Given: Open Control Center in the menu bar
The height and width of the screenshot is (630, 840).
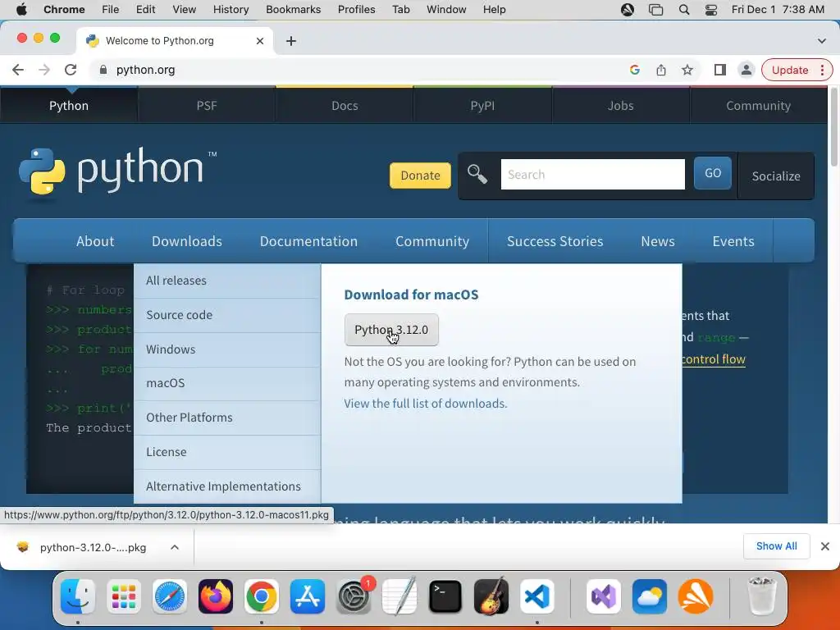Looking at the screenshot, I should coord(711,10).
